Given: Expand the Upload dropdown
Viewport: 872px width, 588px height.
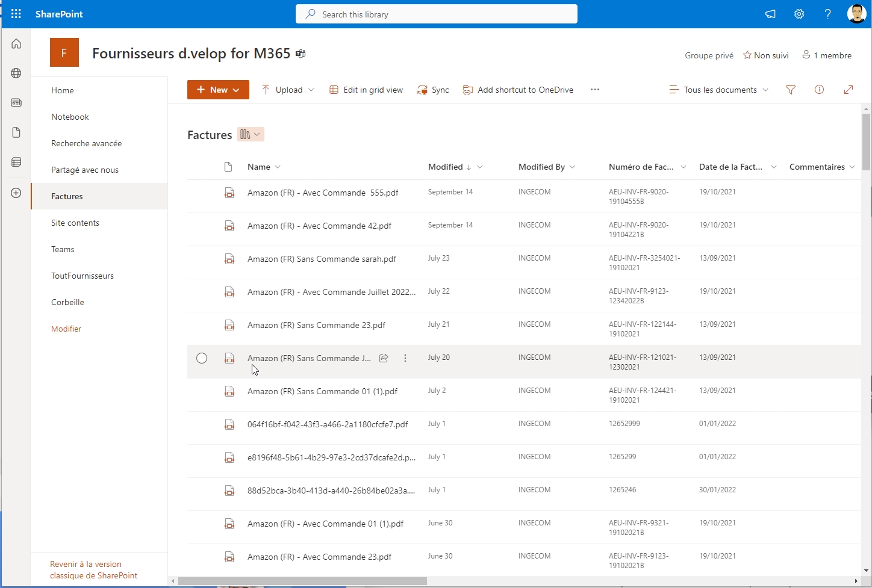Looking at the screenshot, I should (311, 90).
